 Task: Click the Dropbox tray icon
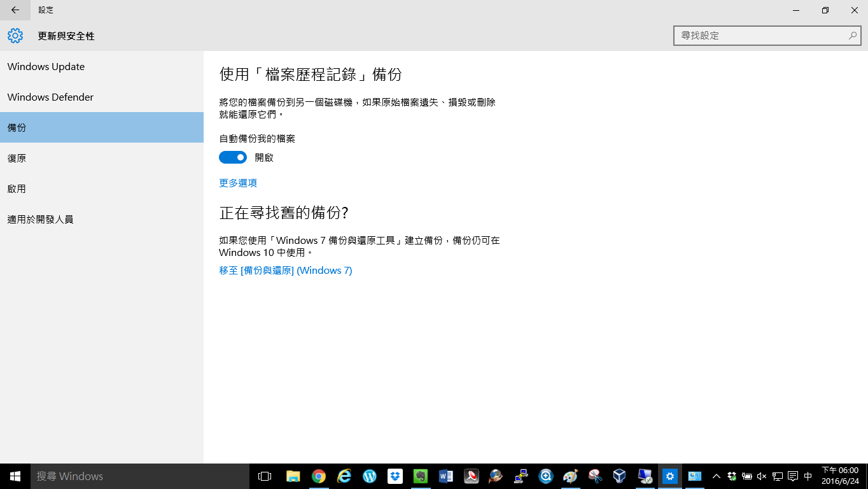[732, 476]
